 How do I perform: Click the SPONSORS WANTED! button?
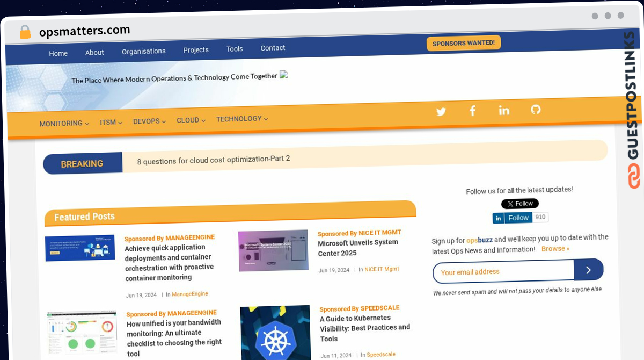click(464, 43)
